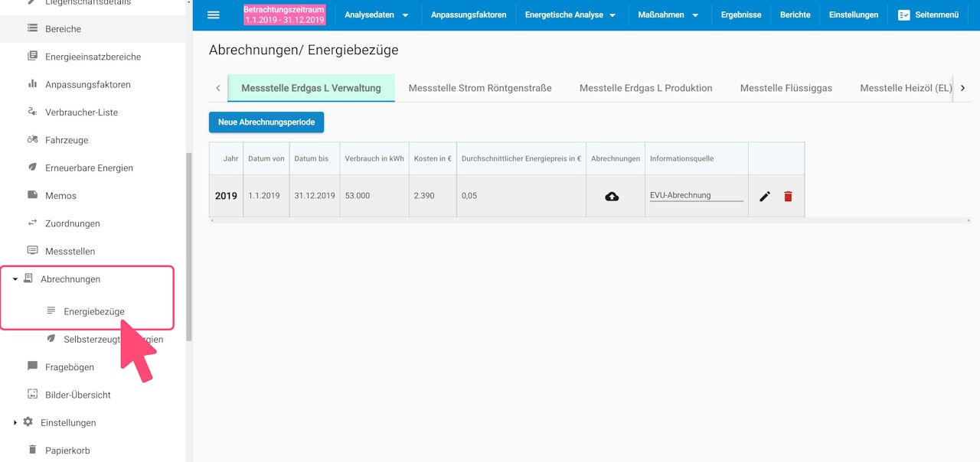This screenshot has width=980, height=462.
Task: Expand the Analysedaten dropdown menu
Action: click(377, 15)
